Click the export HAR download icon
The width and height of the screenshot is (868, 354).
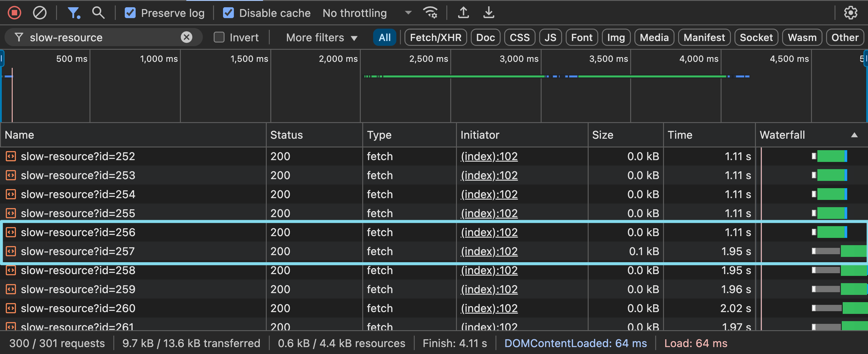489,13
